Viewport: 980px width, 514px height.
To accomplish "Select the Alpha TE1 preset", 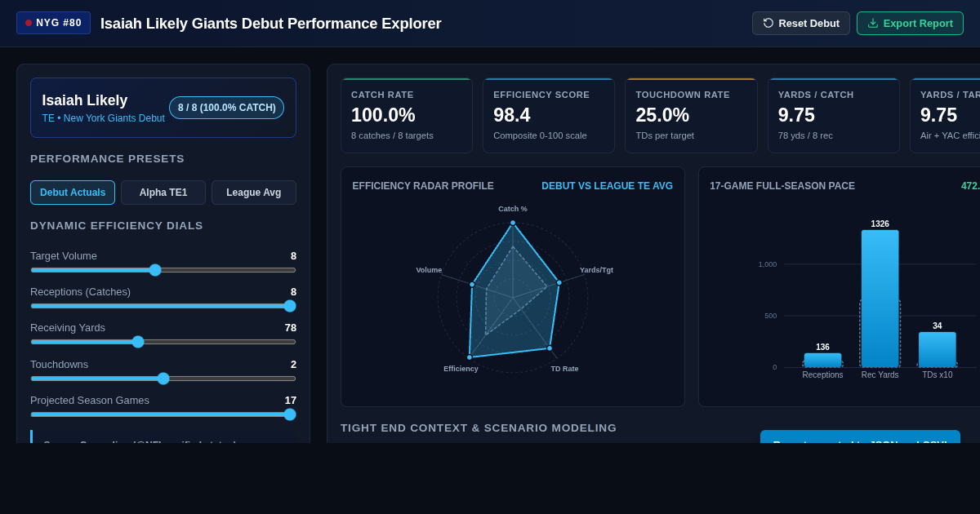I will click(163, 193).
